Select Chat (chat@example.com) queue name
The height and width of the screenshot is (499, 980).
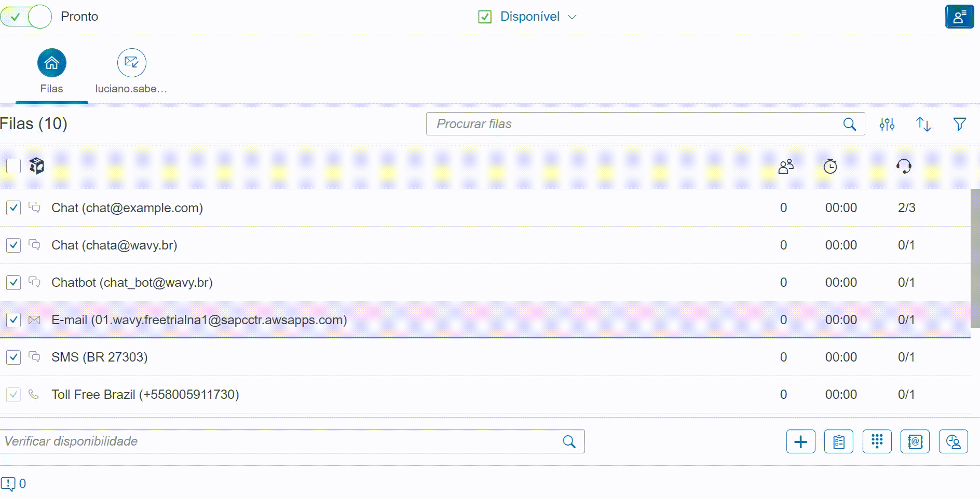pos(127,208)
